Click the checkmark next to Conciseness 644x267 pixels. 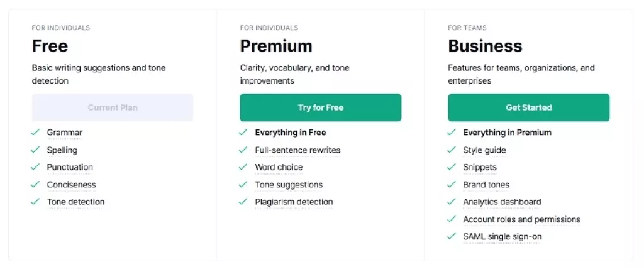pyautogui.click(x=36, y=185)
